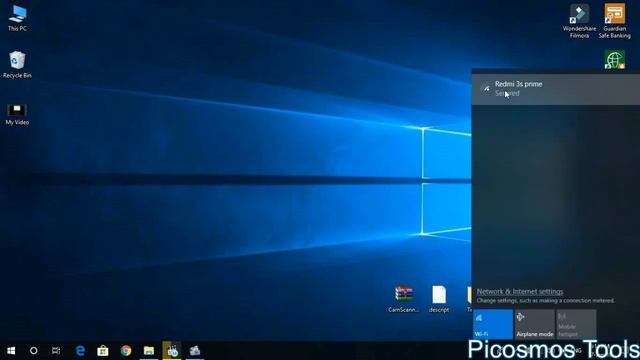Select the highlighted recorder app in taskbar

172,351
